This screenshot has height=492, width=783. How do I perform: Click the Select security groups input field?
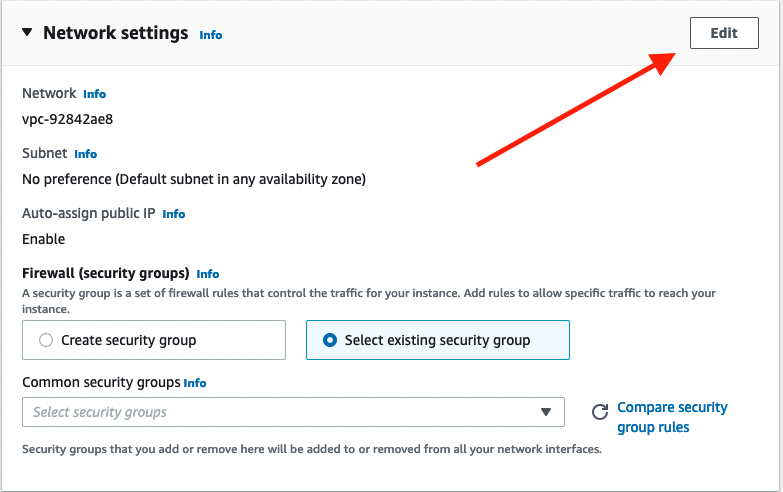[x=280, y=412]
